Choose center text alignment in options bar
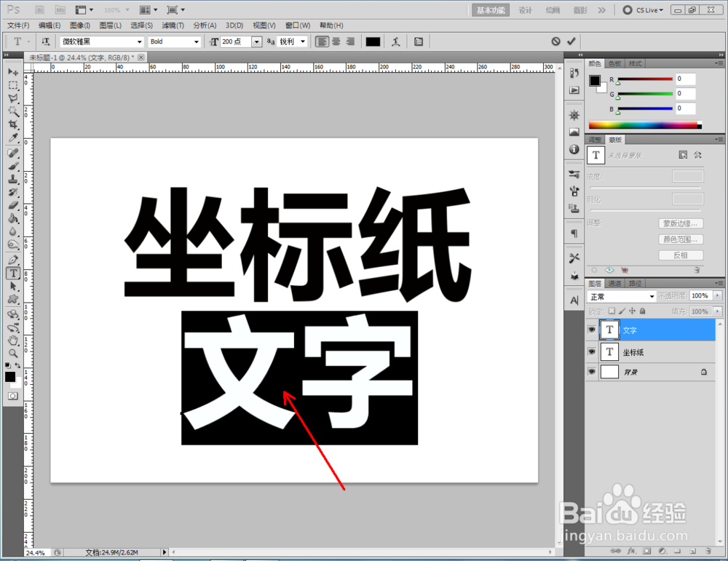This screenshot has width=728, height=561. tap(336, 41)
